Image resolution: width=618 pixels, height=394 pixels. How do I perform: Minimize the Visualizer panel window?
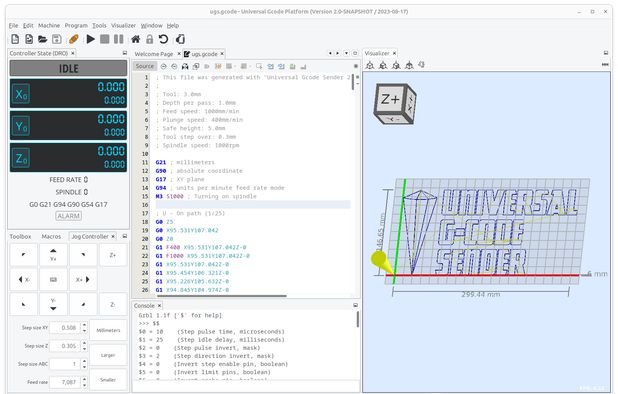(606, 53)
